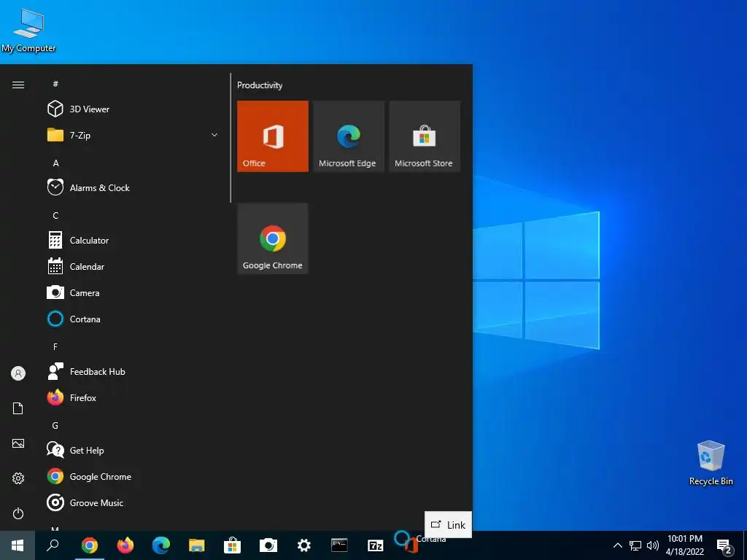The image size is (747, 560).
Task: Click the Google Chrome tile
Action: point(273,238)
